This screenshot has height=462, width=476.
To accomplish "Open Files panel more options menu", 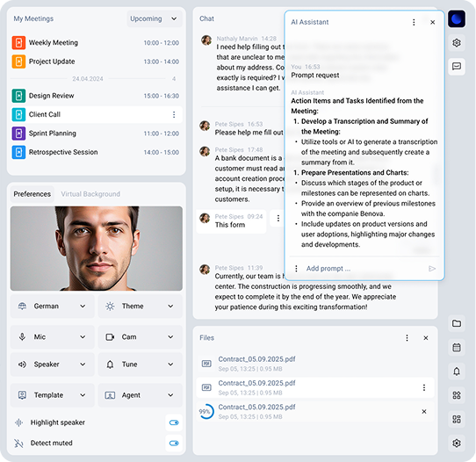I will tap(407, 338).
